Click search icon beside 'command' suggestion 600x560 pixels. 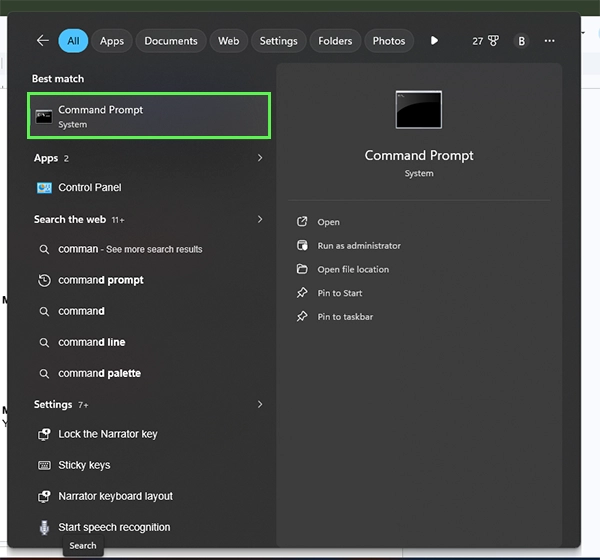tap(44, 312)
